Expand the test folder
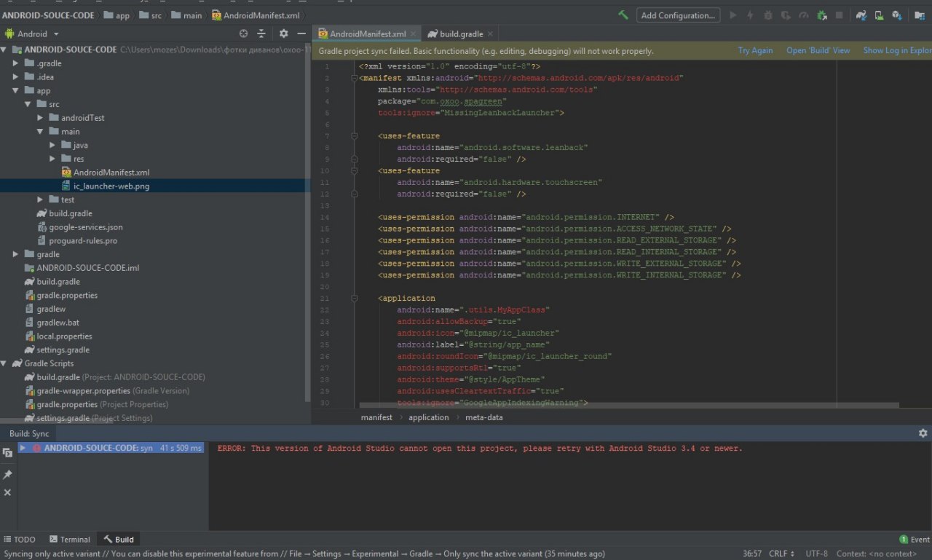 pos(41,200)
